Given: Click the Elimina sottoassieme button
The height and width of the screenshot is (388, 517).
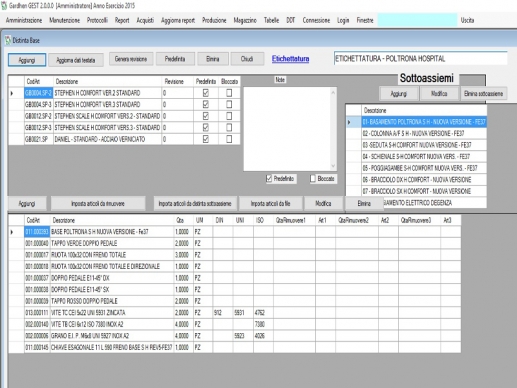Looking at the screenshot, I should pos(483,94).
